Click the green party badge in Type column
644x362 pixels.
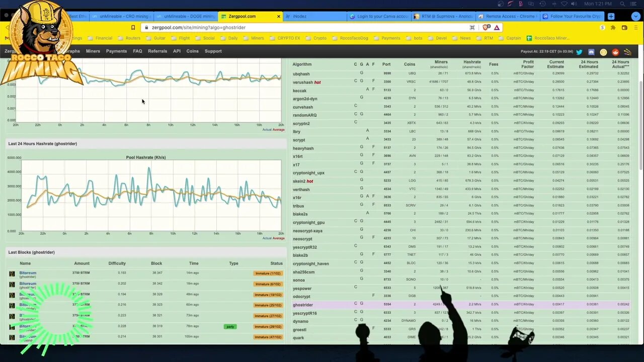pyautogui.click(x=230, y=326)
